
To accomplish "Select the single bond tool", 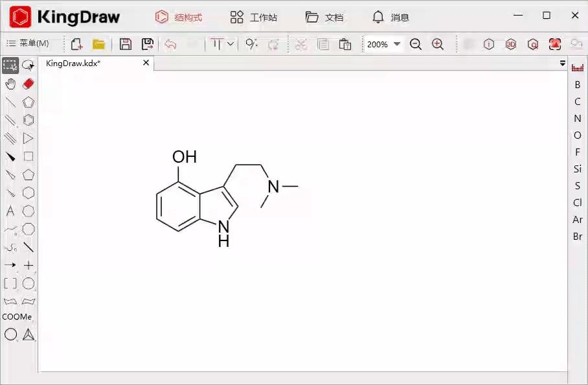I will click(10, 102).
